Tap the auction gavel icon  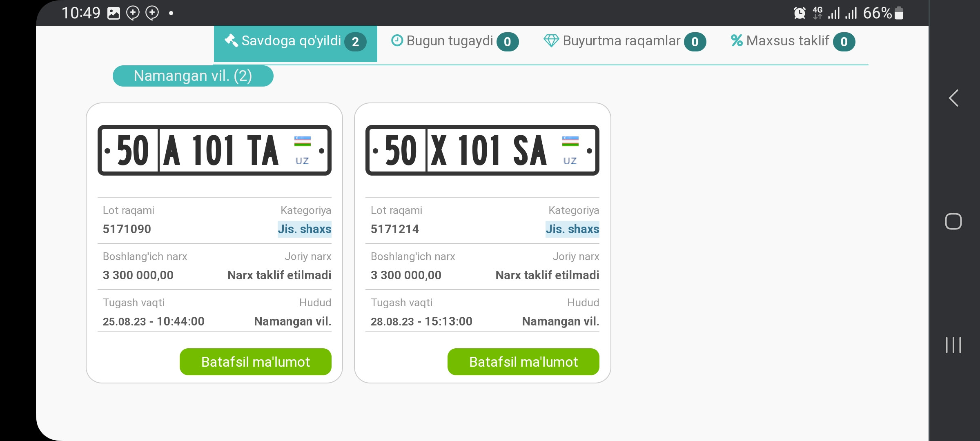point(231,40)
